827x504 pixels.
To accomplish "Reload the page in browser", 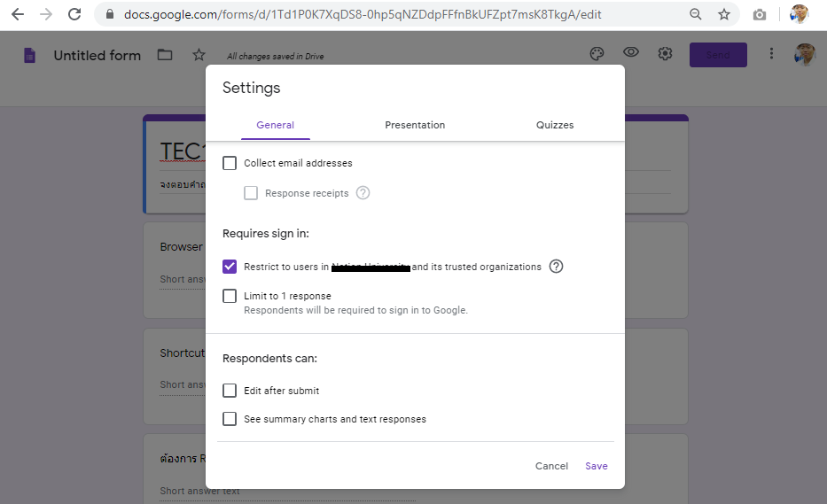I will tap(74, 14).
